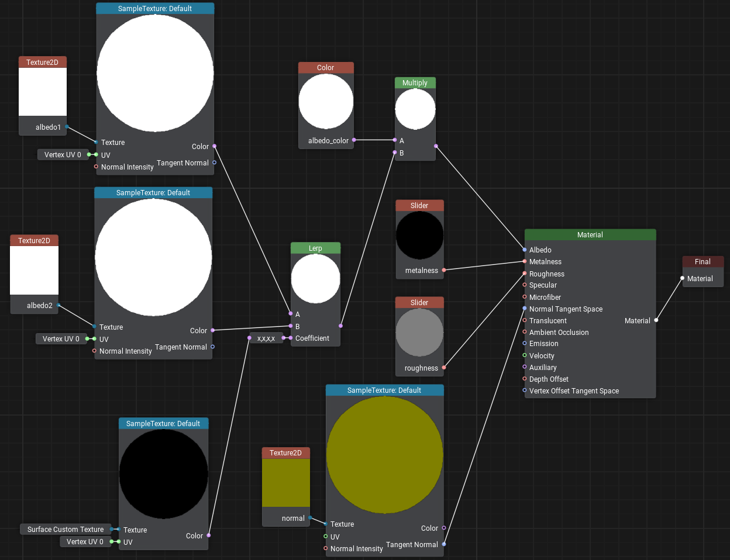Select the Lerp node title bar

(x=315, y=248)
